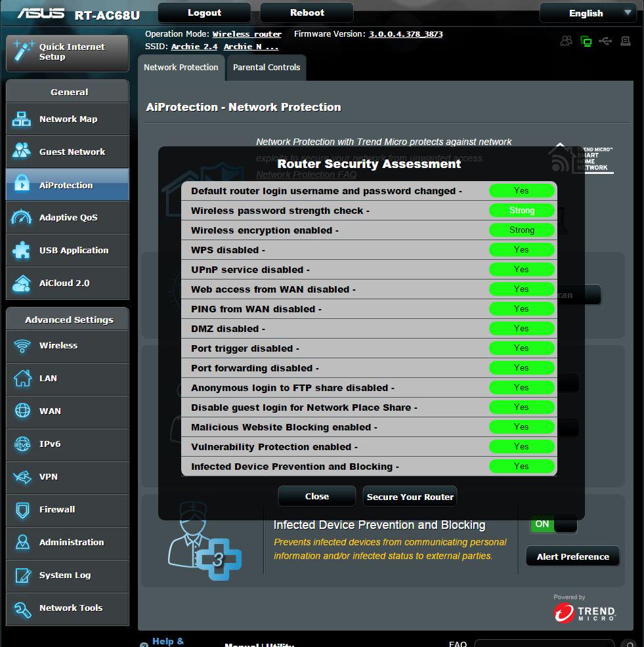
Task: Click the Guest Network people icon
Action: (22, 150)
